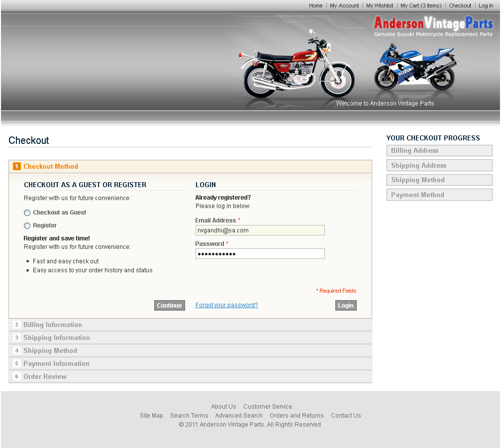Open Orders and Returns footer link

pyautogui.click(x=297, y=415)
